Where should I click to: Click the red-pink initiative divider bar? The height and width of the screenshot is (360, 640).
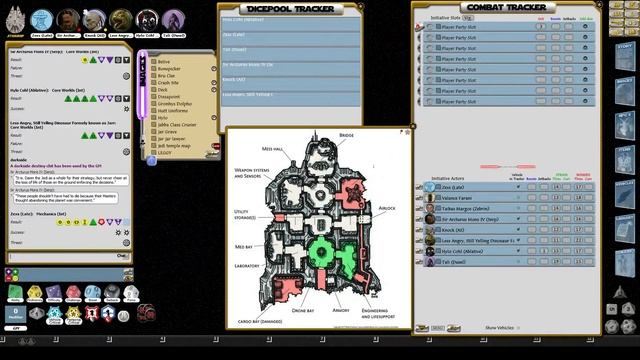pyautogui.click(x=508, y=167)
